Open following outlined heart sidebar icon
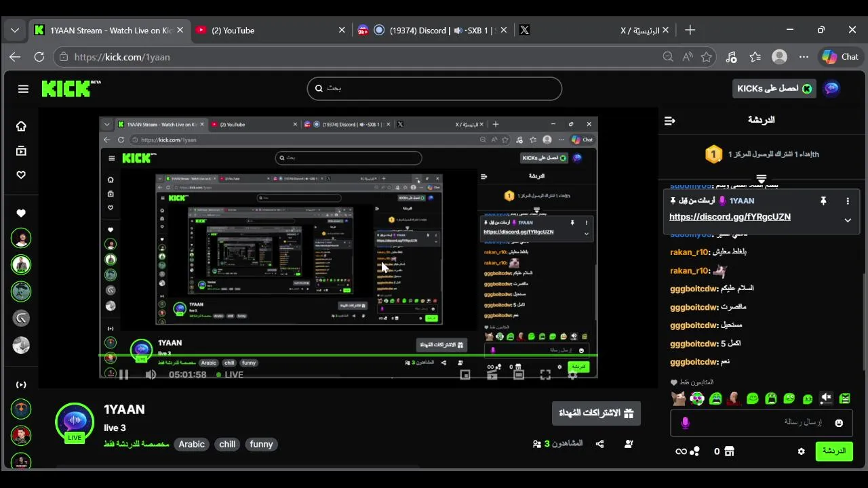The height and width of the screenshot is (488, 868). (x=21, y=175)
